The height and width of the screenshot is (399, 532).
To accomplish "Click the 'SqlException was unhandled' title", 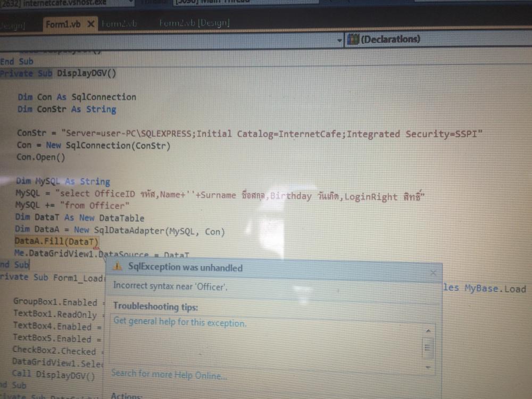I will click(185, 268).
